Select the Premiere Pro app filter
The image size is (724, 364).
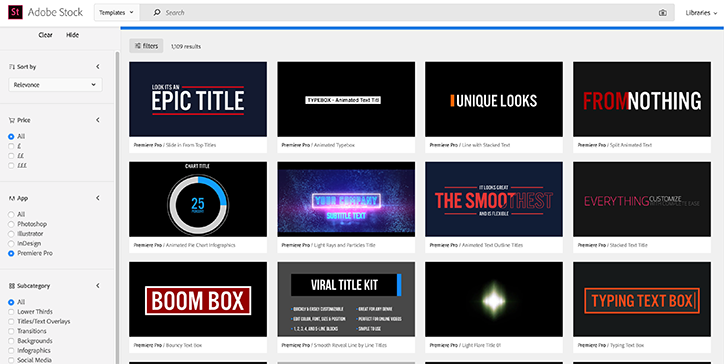tap(11, 254)
